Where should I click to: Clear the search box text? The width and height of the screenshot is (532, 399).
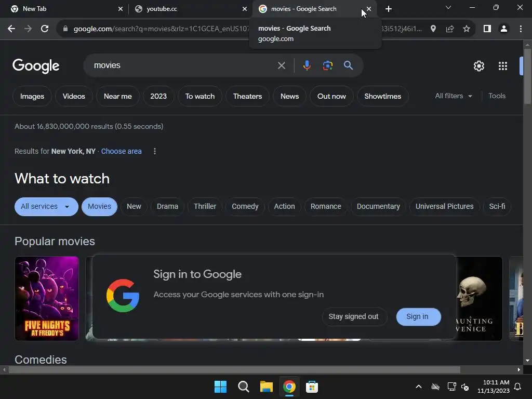coord(281,65)
